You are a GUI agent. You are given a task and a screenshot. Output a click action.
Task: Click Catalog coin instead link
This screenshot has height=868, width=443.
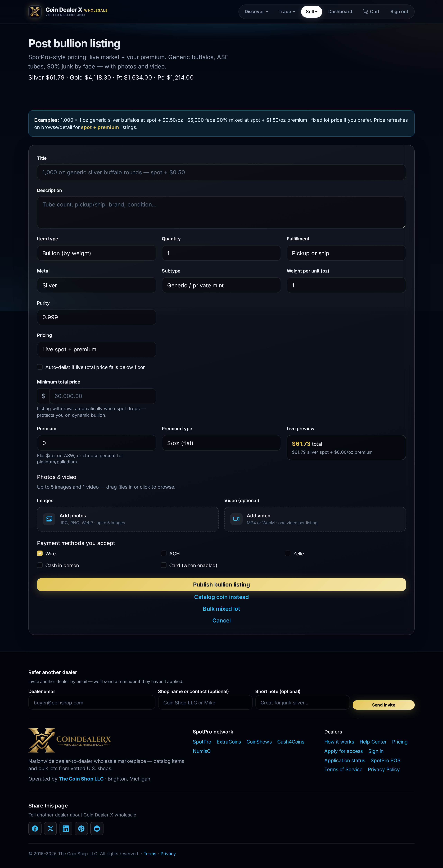[x=221, y=597]
